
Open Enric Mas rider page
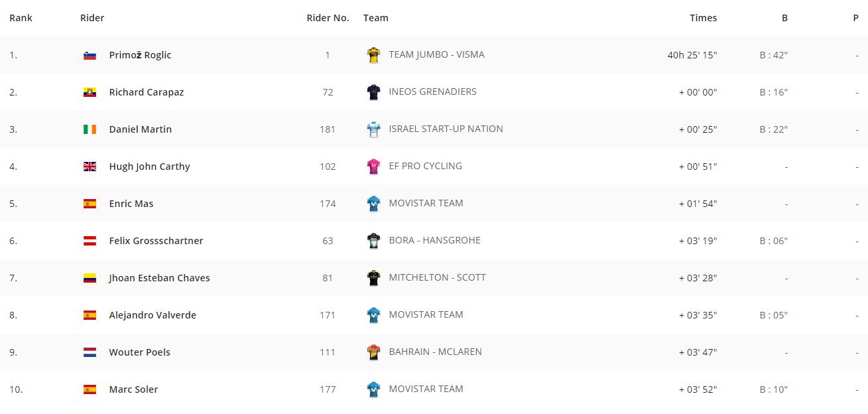[131, 204]
